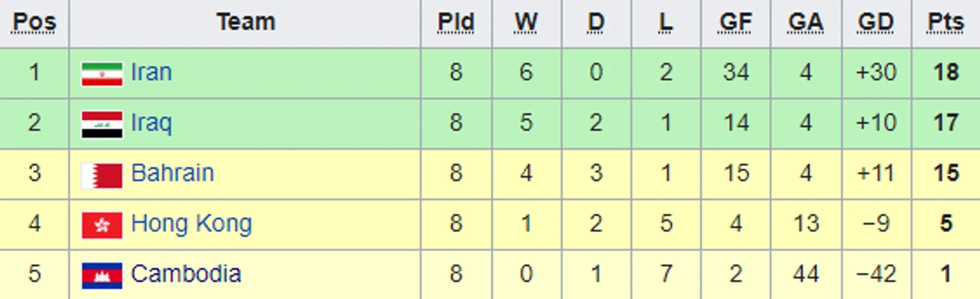
Task: Click the GD column header
Action: (x=876, y=22)
